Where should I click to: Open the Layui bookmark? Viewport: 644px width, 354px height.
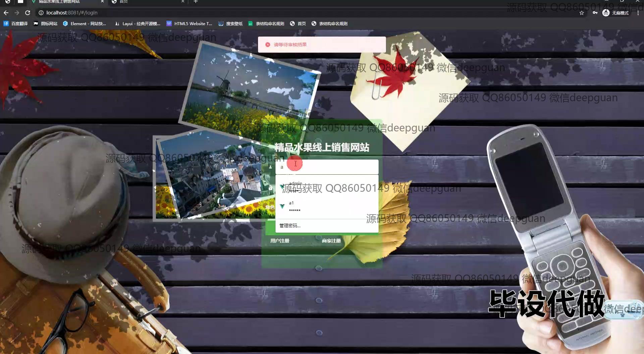click(x=138, y=23)
